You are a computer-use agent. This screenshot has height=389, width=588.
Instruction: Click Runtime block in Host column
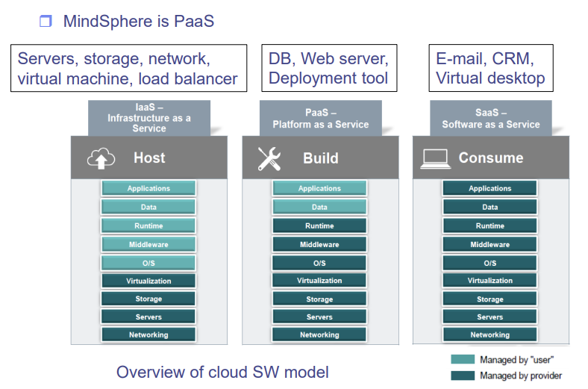tap(148, 225)
